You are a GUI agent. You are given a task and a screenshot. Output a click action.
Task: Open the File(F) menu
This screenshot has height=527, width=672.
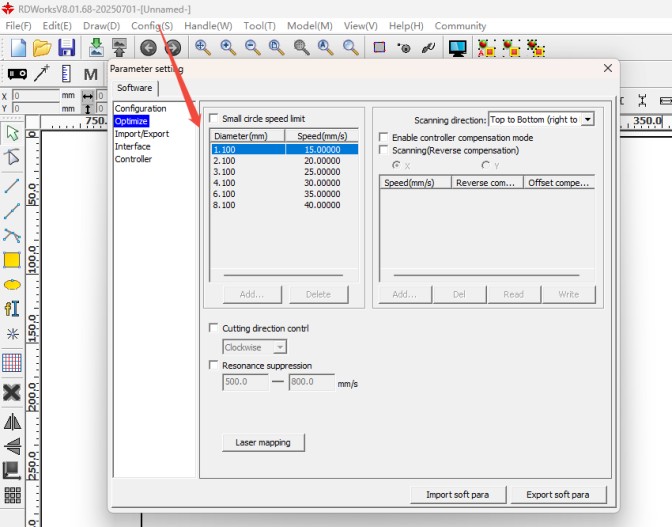click(x=18, y=26)
